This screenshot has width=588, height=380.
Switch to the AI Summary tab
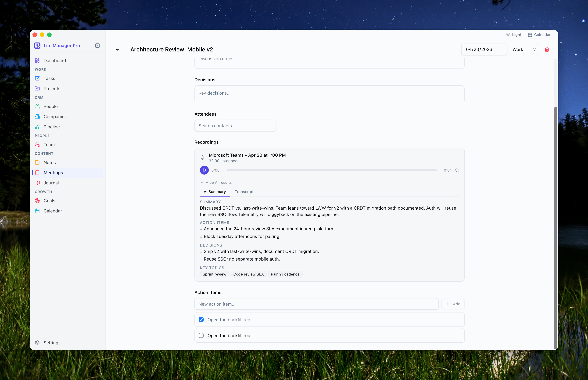(x=215, y=192)
